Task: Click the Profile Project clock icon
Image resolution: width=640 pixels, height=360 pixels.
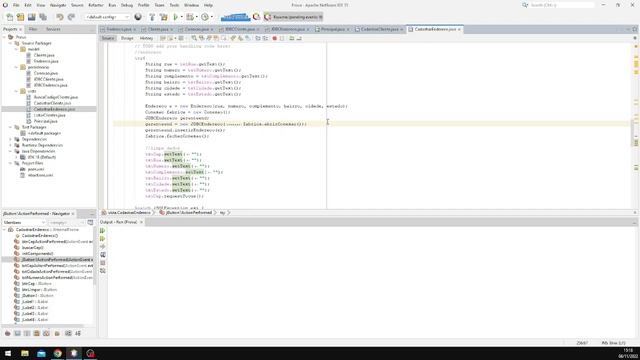Action: pos(205,17)
